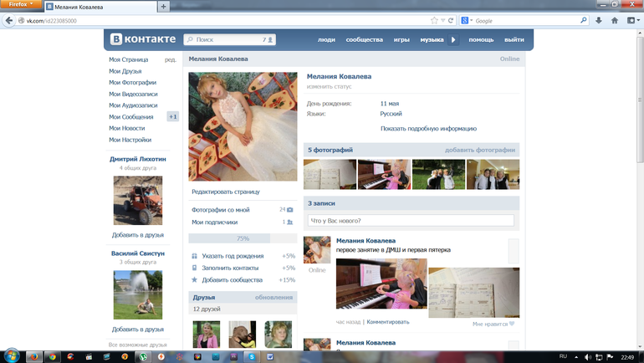Click the ВКонтакте logo

point(143,39)
